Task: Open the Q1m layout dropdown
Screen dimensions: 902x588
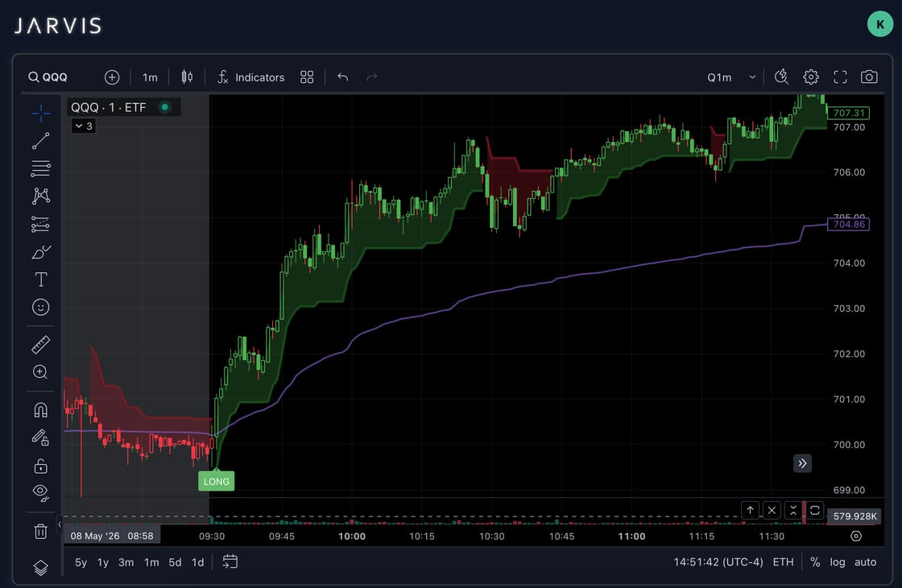Action: 731,77
